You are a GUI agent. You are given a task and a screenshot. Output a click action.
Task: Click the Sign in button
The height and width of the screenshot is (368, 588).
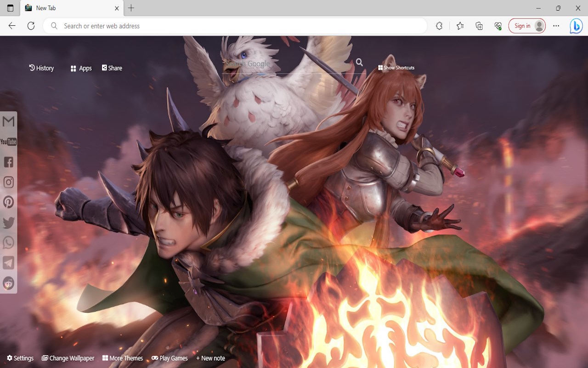pyautogui.click(x=527, y=26)
